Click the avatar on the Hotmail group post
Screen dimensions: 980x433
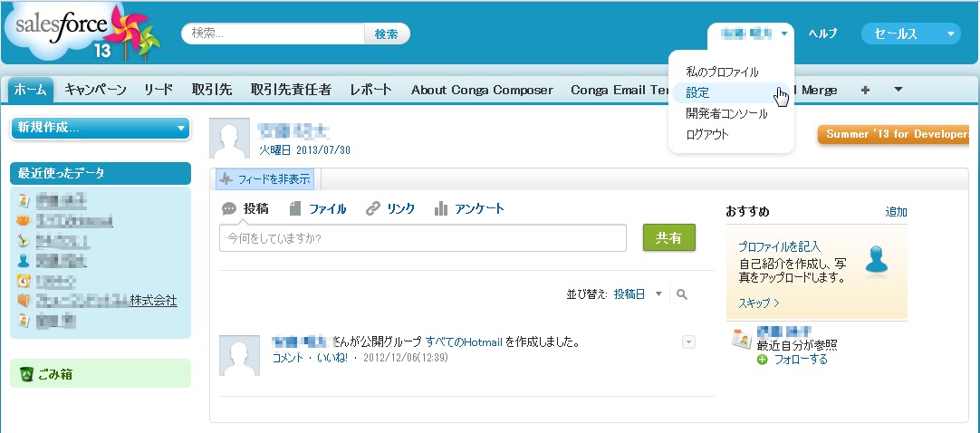239,355
